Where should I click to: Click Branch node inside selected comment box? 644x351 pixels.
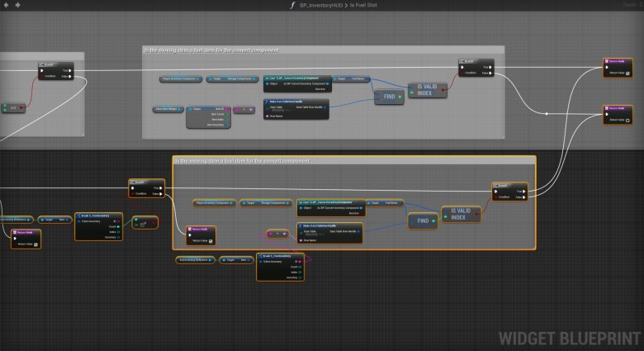click(x=509, y=185)
